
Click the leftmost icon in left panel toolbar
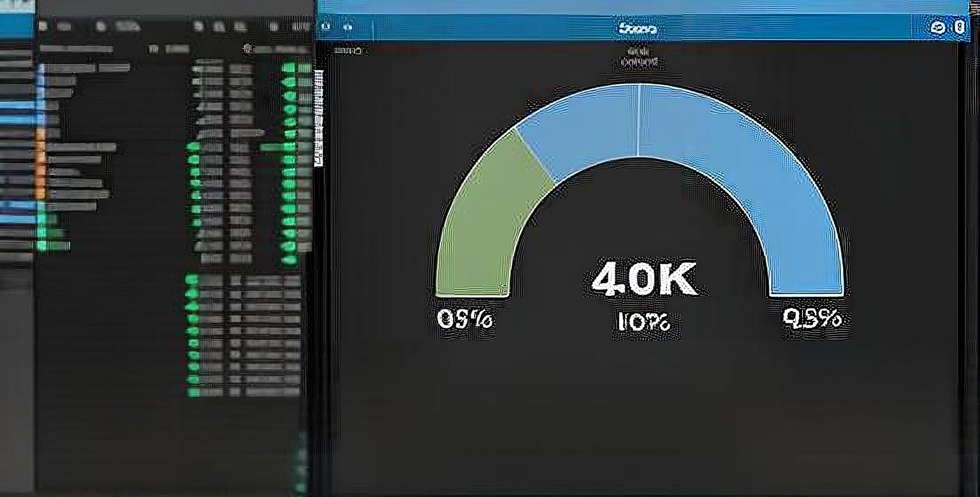click(43, 26)
